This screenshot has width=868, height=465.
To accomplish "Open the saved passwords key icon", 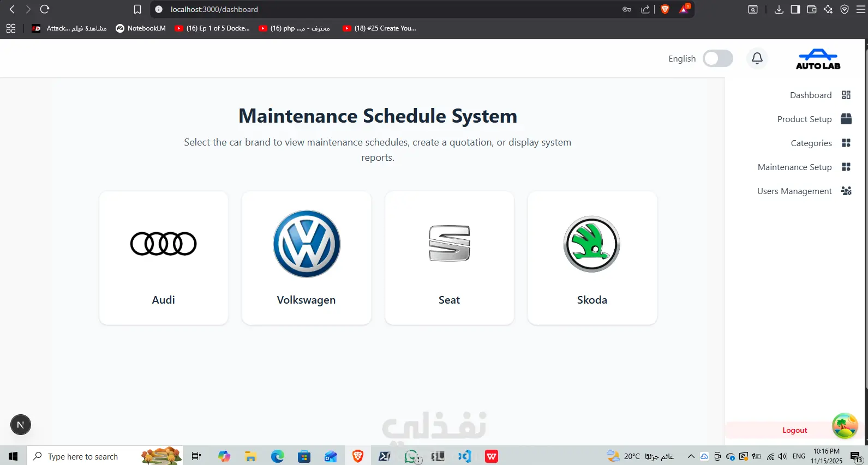I will 627,9.
